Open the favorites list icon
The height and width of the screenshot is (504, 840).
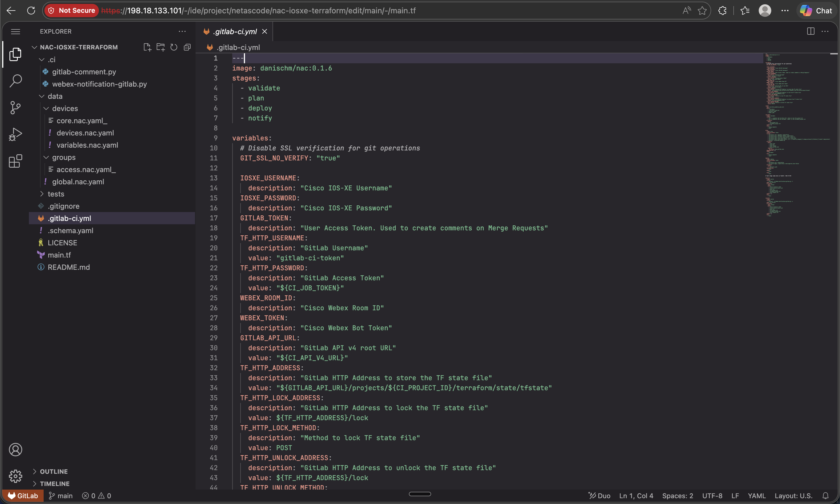(x=745, y=11)
